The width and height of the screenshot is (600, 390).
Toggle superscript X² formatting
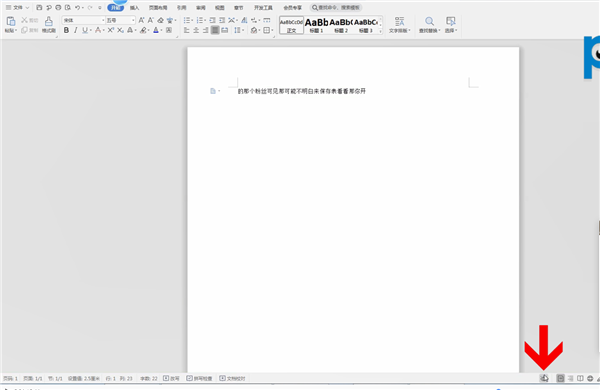click(111, 30)
